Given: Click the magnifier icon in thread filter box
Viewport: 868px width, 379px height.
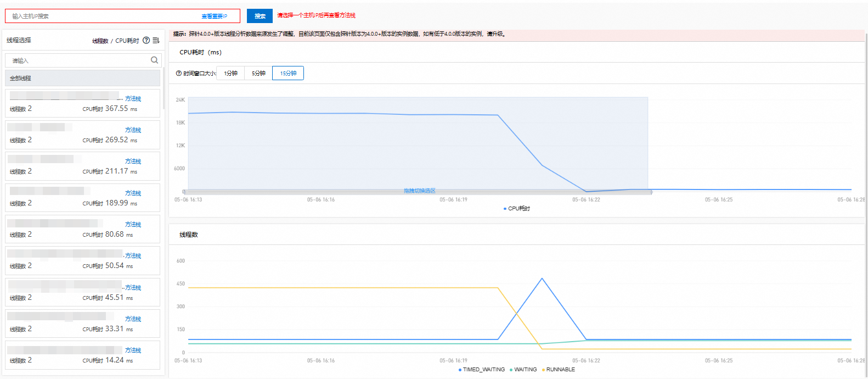Looking at the screenshot, I should click(x=154, y=60).
